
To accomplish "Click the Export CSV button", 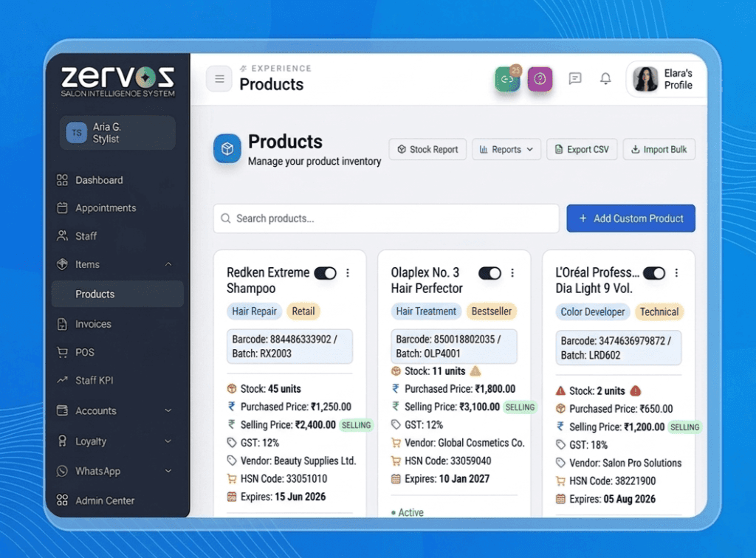I will tap(581, 149).
